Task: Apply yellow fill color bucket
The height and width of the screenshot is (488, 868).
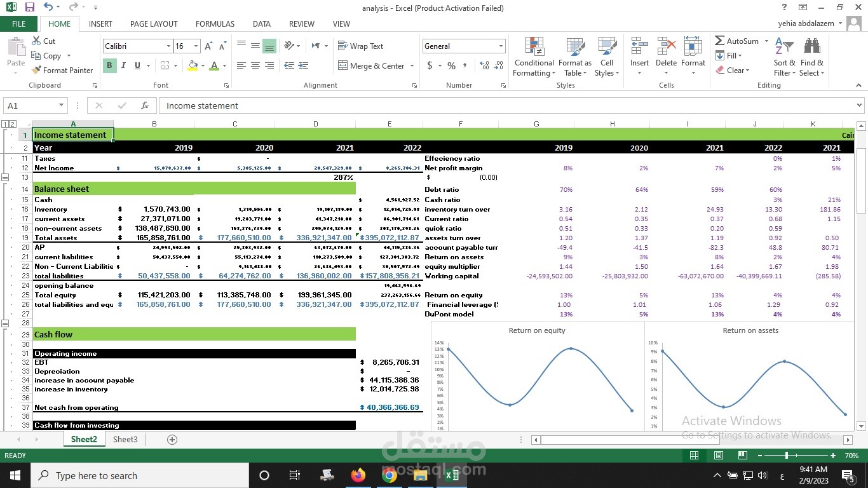Action: (x=193, y=65)
